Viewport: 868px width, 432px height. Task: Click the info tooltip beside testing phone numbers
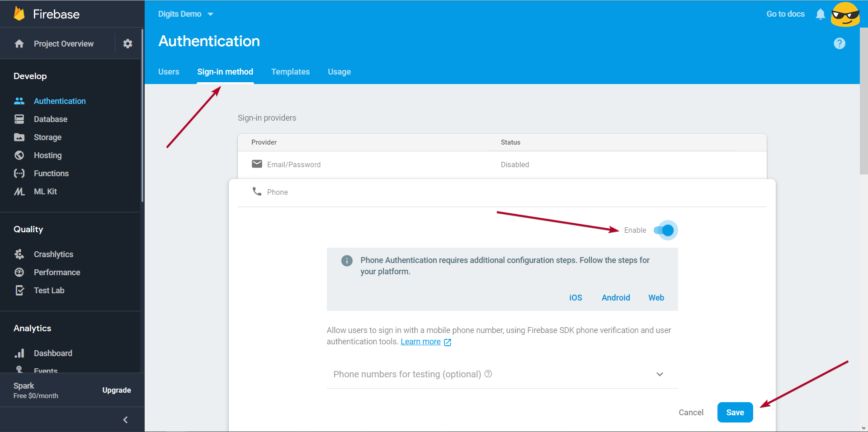pyautogui.click(x=488, y=374)
